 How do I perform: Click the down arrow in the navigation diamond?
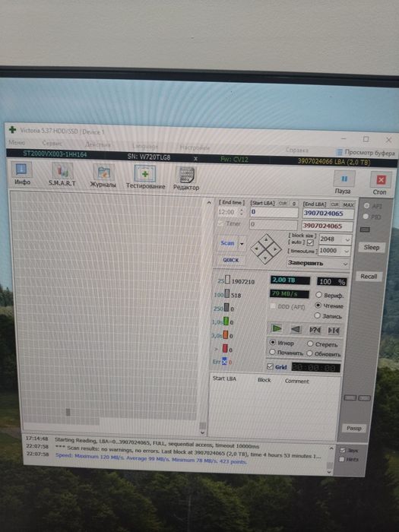tap(265, 258)
